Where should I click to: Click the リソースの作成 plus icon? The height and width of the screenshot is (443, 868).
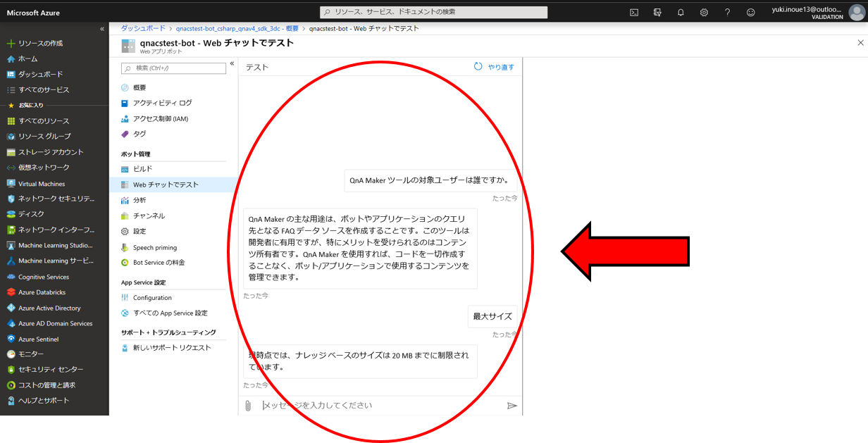[11, 43]
